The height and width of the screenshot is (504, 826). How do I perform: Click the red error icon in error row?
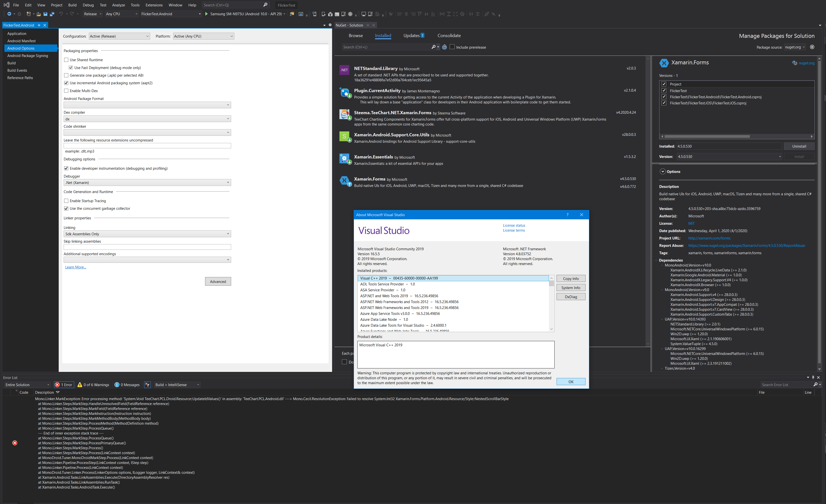coord(15,443)
